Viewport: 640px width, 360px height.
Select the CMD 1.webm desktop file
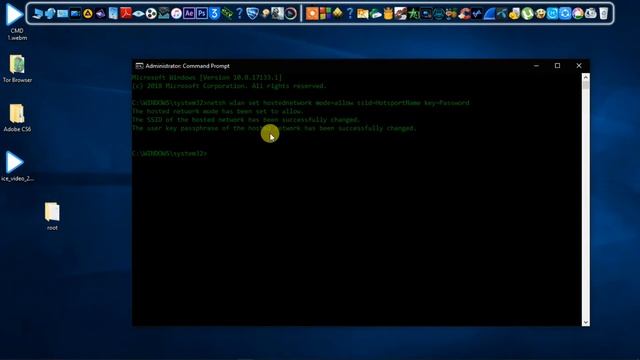16,21
